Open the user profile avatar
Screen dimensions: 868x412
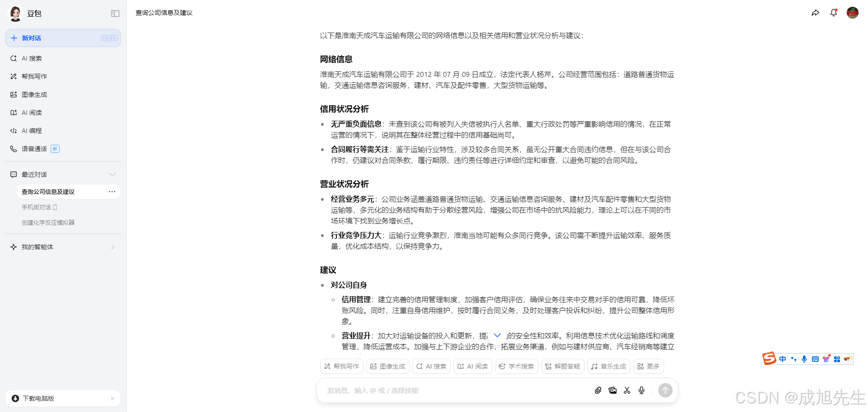(x=853, y=13)
